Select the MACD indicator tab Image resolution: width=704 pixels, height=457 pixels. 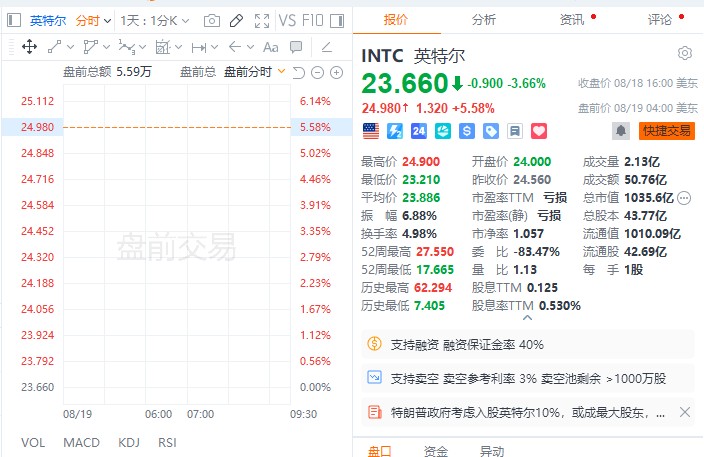point(81,443)
